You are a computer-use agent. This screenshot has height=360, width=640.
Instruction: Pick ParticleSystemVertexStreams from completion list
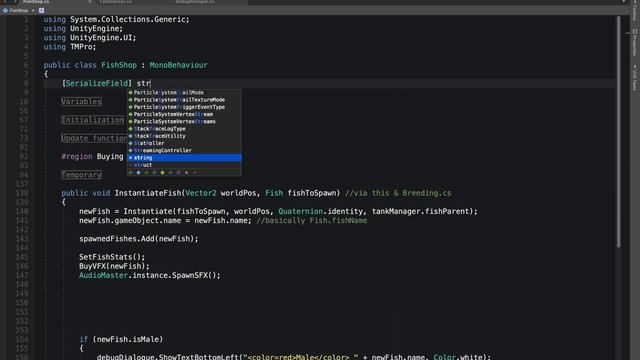point(184,121)
